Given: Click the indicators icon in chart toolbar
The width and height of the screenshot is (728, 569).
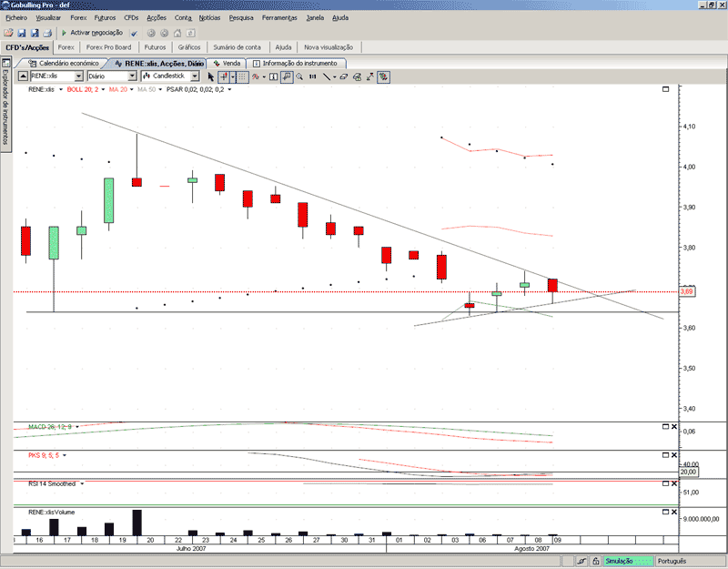Looking at the screenshot, I should (x=255, y=76).
